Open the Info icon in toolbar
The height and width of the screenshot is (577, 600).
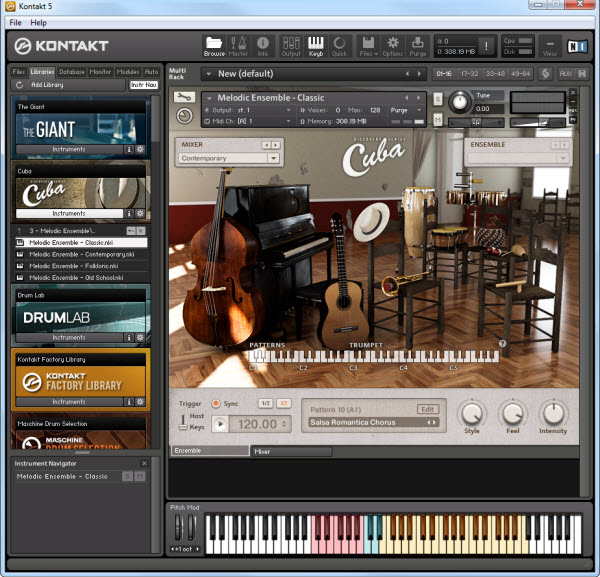pos(262,46)
